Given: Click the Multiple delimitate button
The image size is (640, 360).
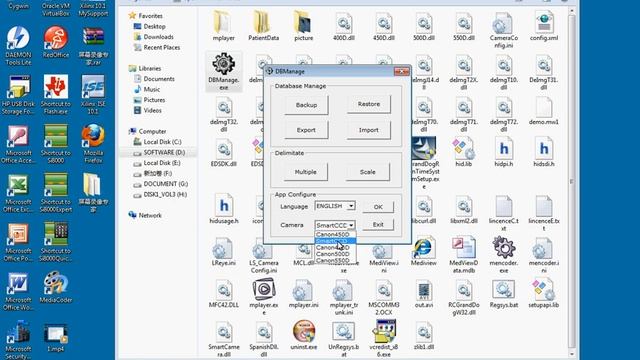Looking at the screenshot, I should (x=305, y=172).
